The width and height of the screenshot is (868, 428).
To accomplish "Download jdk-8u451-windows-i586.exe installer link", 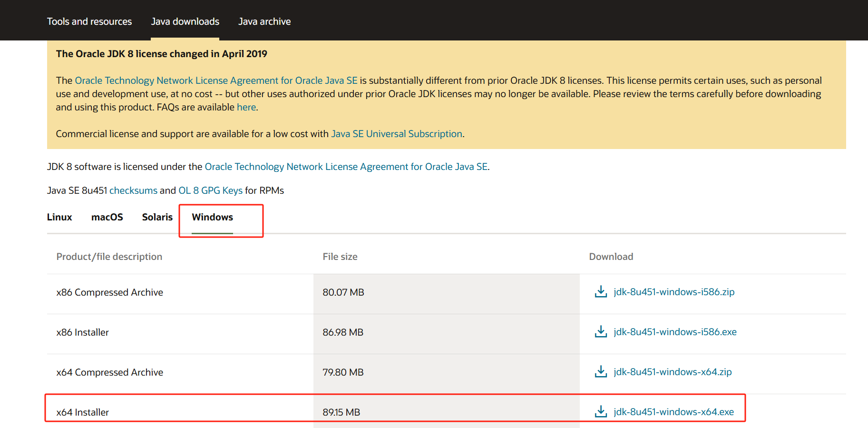I will tap(675, 332).
